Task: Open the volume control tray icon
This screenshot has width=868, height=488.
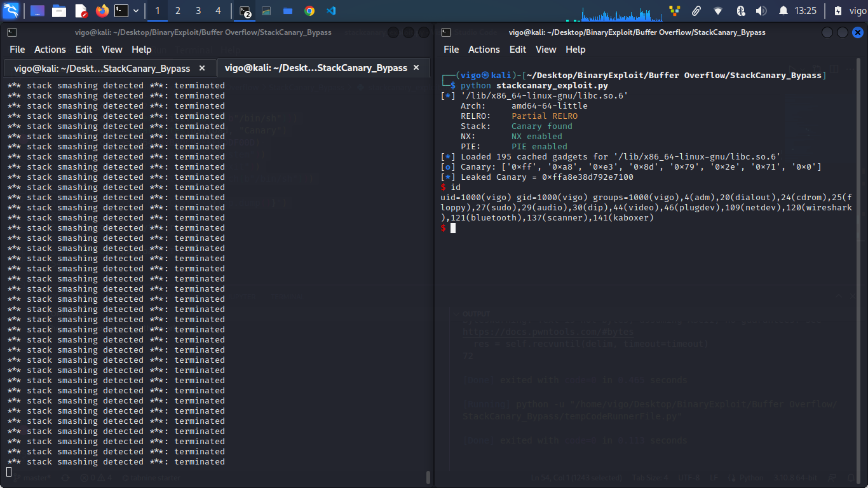Action: point(761,11)
